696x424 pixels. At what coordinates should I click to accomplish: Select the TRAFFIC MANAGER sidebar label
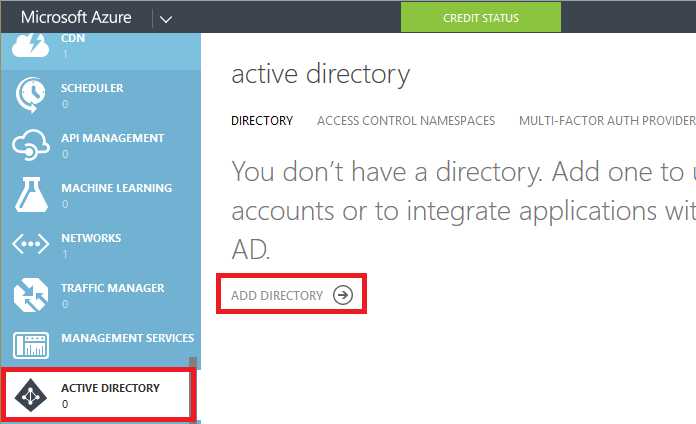[x=113, y=288]
